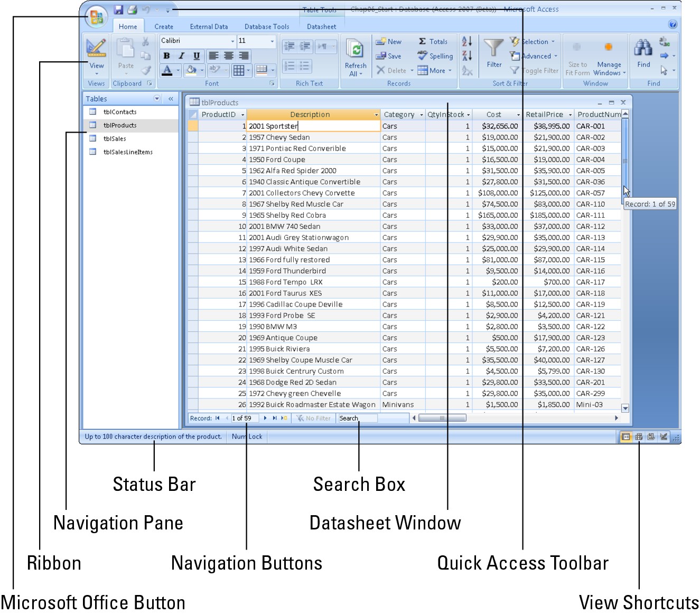The height and width of the screenshot is (614, 700).
Task: Apply the Fill/Back Color bucket
Action: pyautogui.click(x=191, y=70)
